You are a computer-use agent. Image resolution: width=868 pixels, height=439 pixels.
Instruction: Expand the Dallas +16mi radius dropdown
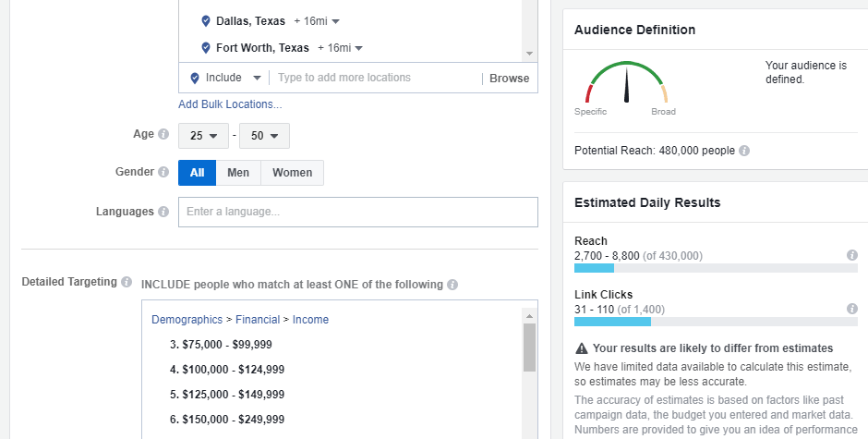click(x=316, y=20)
